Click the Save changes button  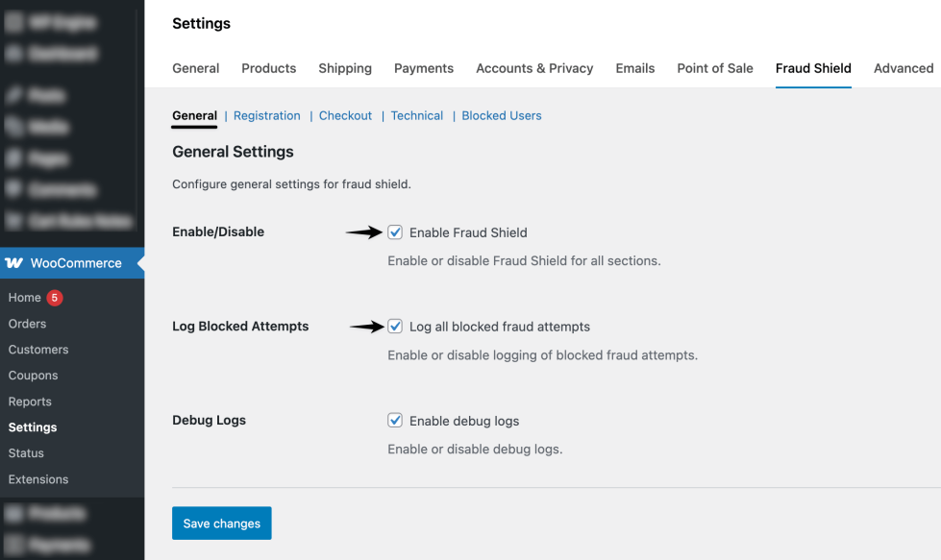(221, 523)
